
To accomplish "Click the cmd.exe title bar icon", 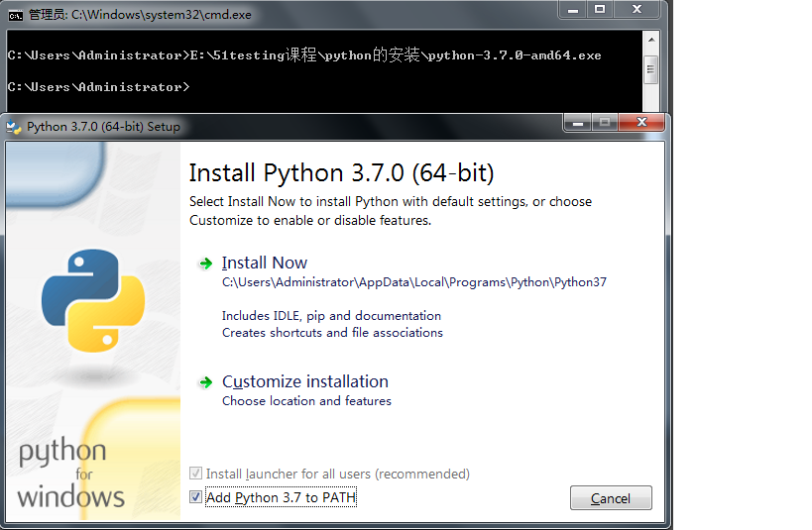I will coord(16,15).
